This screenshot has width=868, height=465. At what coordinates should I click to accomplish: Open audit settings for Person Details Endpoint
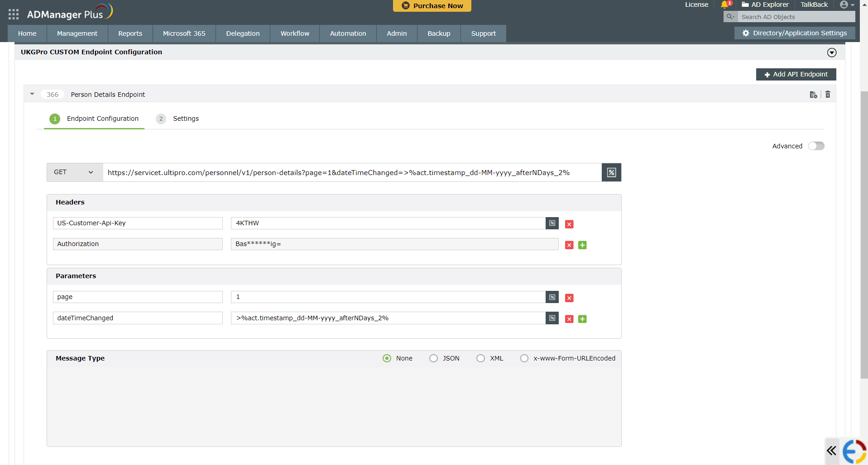coord(813,95)
